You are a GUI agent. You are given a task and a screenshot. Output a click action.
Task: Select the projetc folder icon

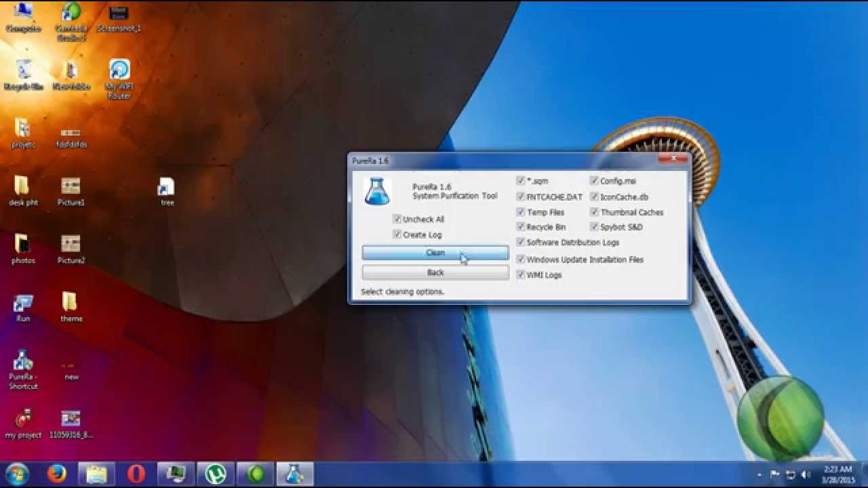22,133
